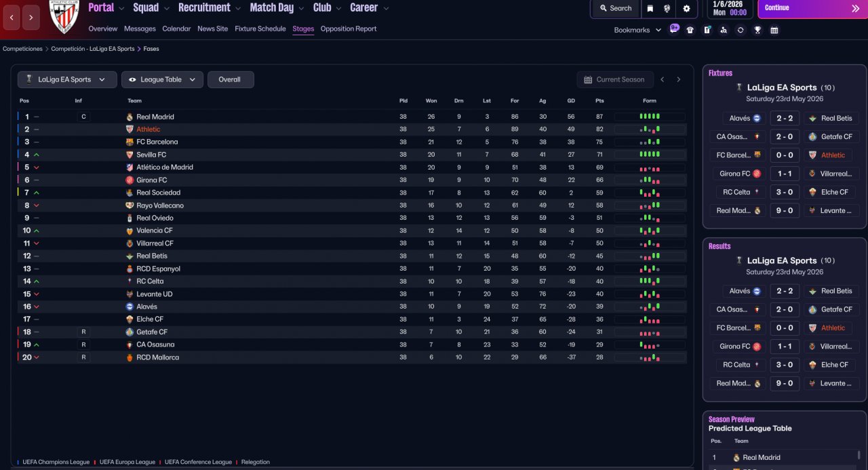Open the Rayo Vallecano team link
This screenshot has width=868, height=470.
click(x=160, y=205)
